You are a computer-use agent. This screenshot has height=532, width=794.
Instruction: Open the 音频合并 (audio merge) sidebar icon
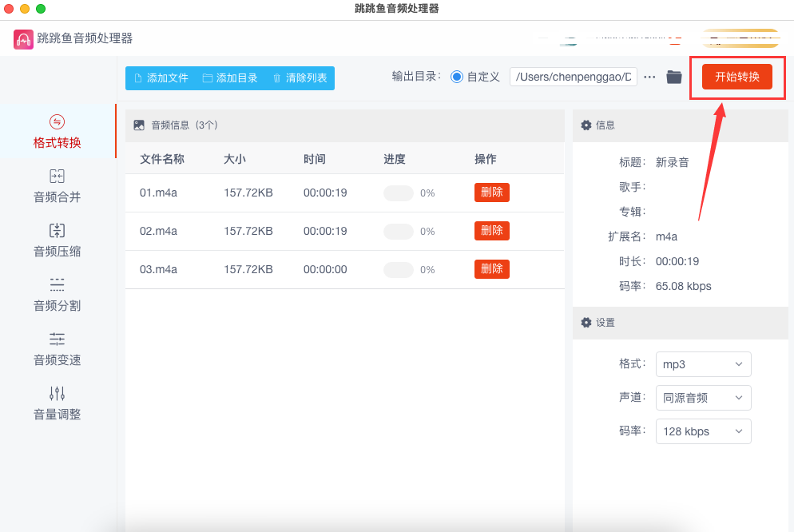(x=57, y=177)
